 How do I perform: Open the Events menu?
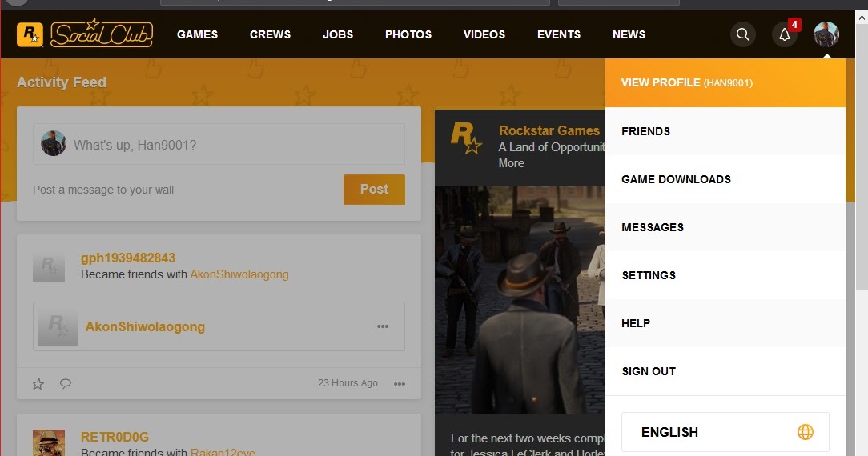(559, 34)
